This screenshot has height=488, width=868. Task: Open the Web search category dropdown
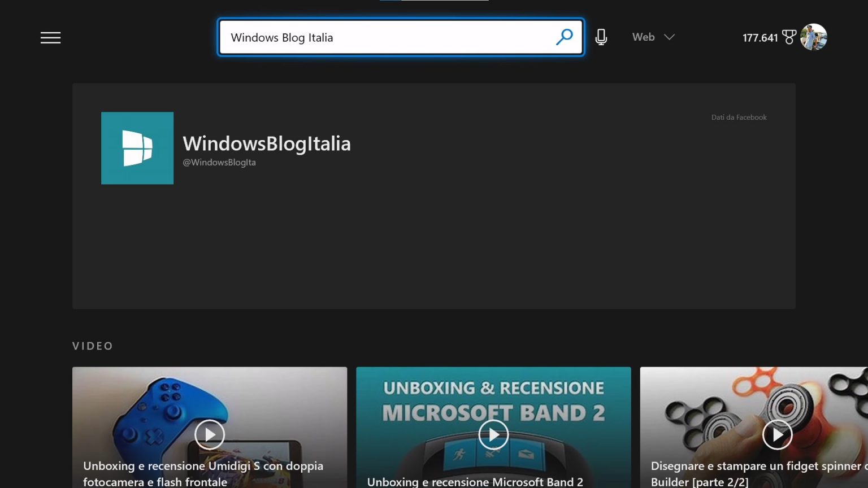(643, 37)
